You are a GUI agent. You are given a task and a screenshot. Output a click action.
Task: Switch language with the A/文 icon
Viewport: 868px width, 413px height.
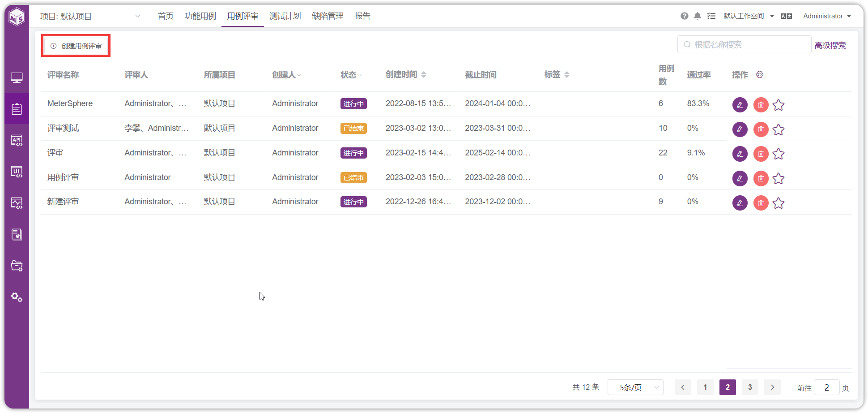(x=786, y=16)
